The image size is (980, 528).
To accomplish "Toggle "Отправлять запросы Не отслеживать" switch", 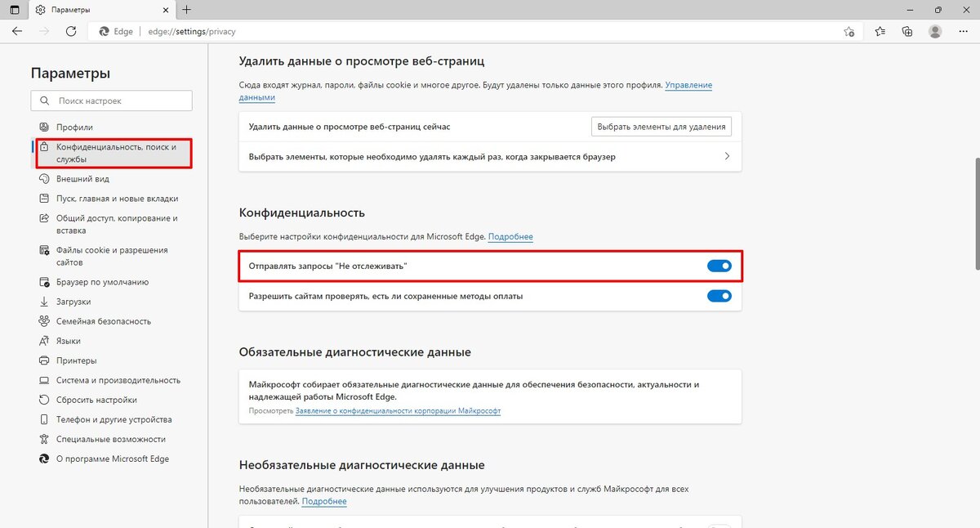I will pyautogui.click(x=719, y=266).
